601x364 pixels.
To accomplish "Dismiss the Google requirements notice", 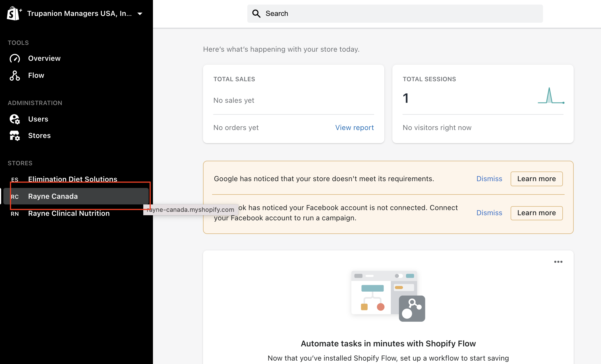I will coord(489,179).
